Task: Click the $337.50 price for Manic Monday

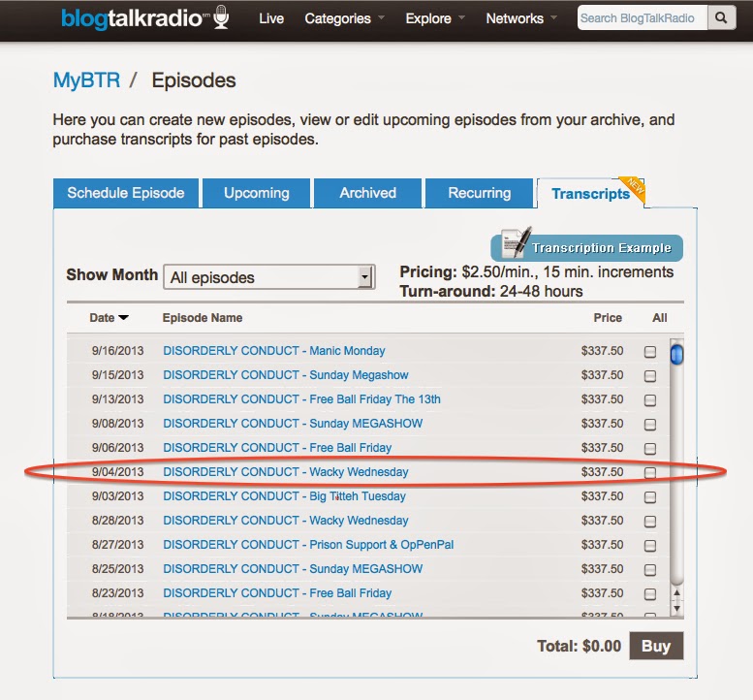Action: point(602,351)
